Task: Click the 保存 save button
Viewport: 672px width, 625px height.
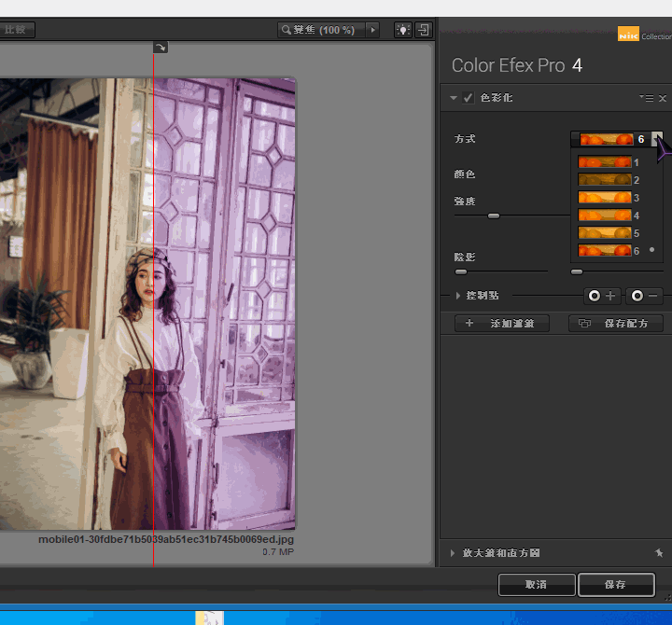Action: click(x=615, y=585)
